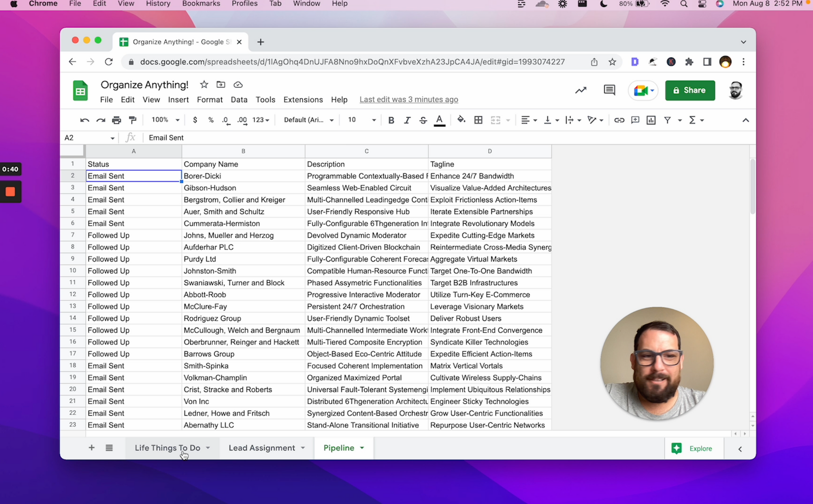Click the insert comment toolbar icon
The image size is (813, 504).
click(x=635, y=120)
